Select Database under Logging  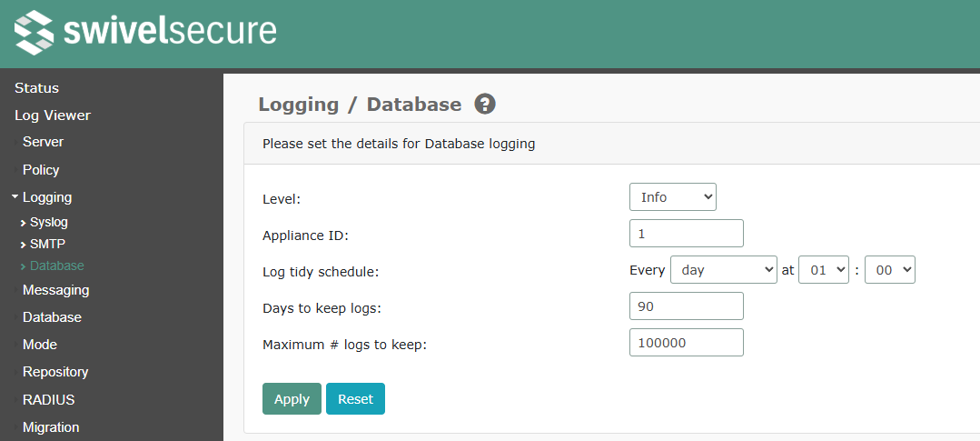(x=57, y=266)
